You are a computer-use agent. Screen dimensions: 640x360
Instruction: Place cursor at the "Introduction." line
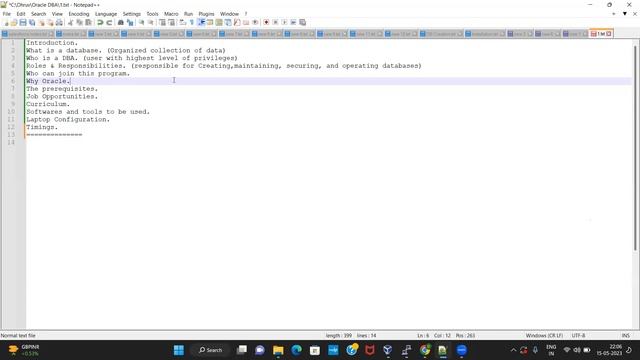[52, 42]
